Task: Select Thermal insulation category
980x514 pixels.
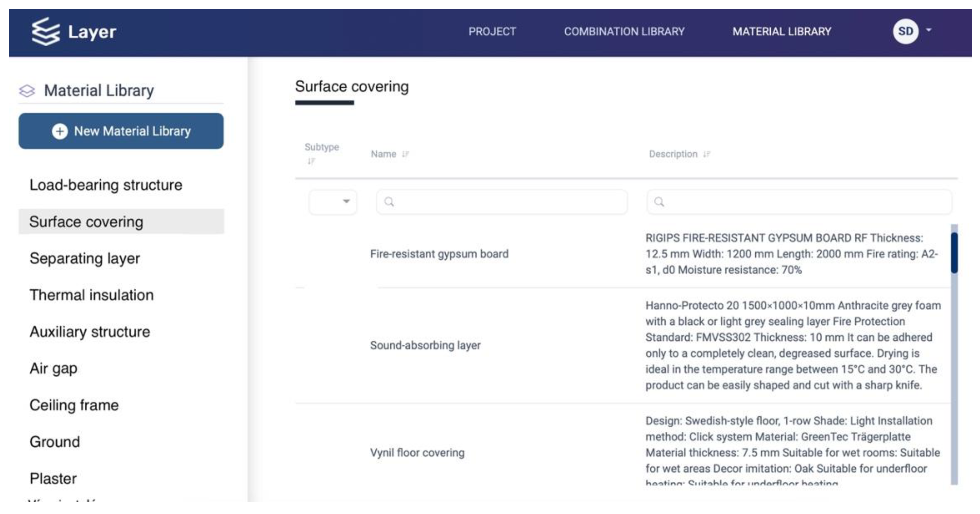Action: click(x=92, y=295)
